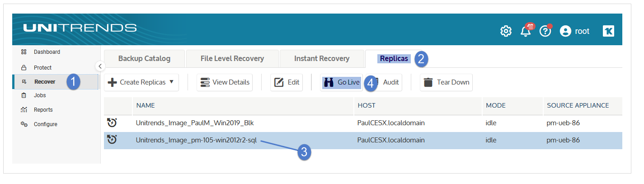Screen dimensions: 644x184
Task: Click the Tear Down button
Action: [446, 82]
